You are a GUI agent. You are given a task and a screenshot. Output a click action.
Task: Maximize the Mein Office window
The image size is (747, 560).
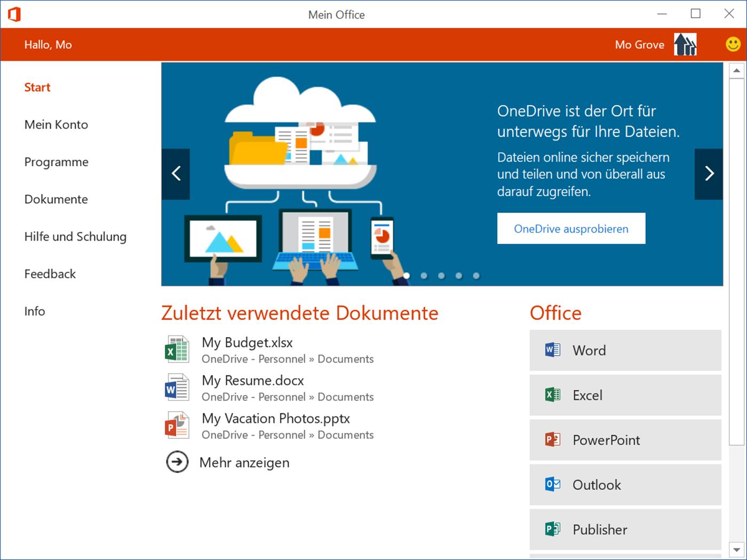tap(696, 14)
